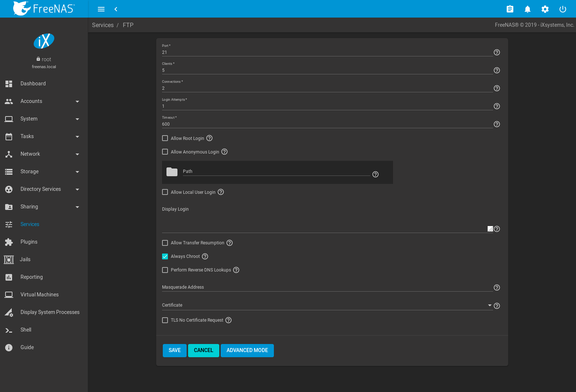Screen dimensions: 576x392
Task: Show help for the Certificate dropdown
Action: (497, 306)
